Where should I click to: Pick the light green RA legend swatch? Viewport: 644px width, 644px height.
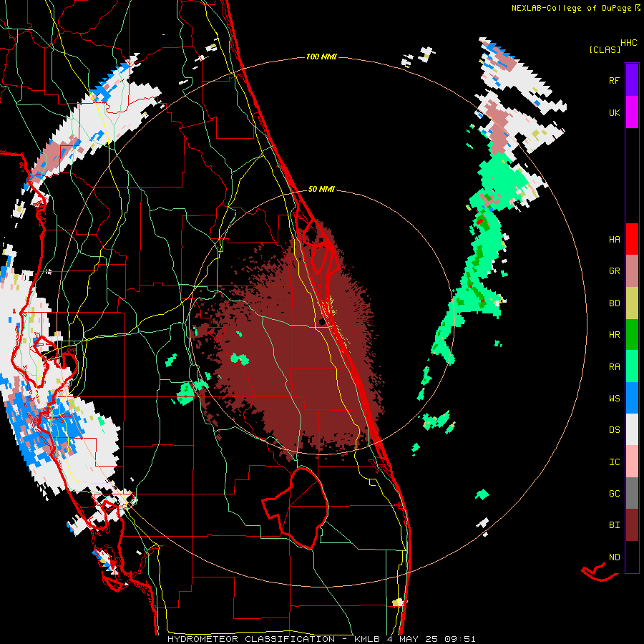point(632,366)
